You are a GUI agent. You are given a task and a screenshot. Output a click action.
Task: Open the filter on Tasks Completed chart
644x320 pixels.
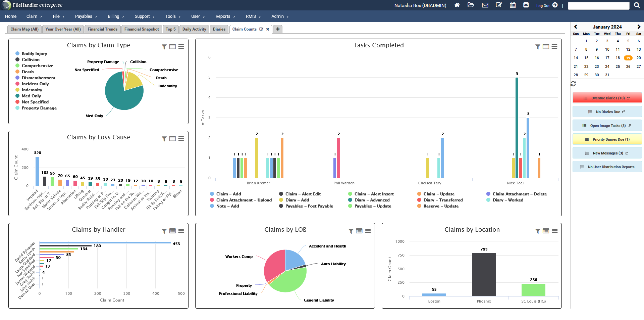(537, 47)
